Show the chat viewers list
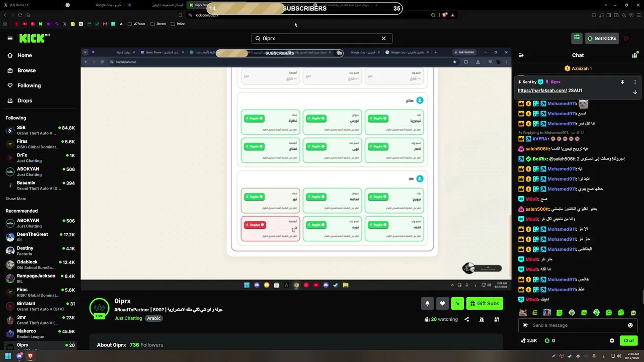644x362 pixels. pos(635,55)
